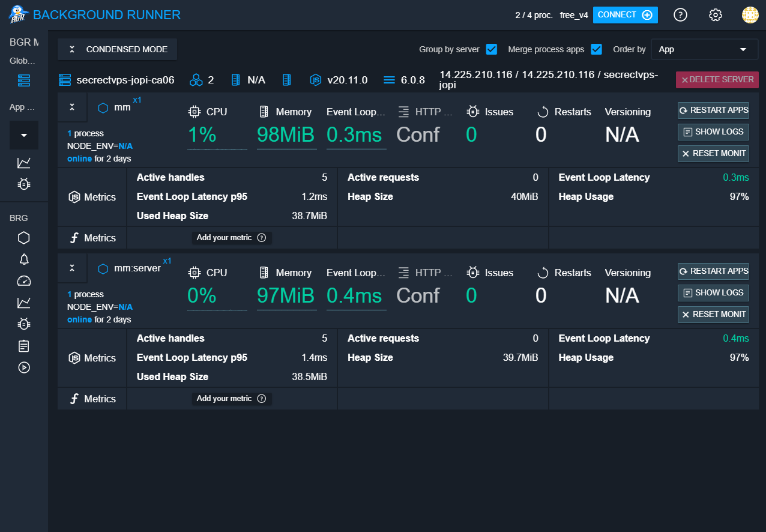Screen dimensions: 766x532
Task: Open the bug icon in the BRG section
Action: [24, 324]
